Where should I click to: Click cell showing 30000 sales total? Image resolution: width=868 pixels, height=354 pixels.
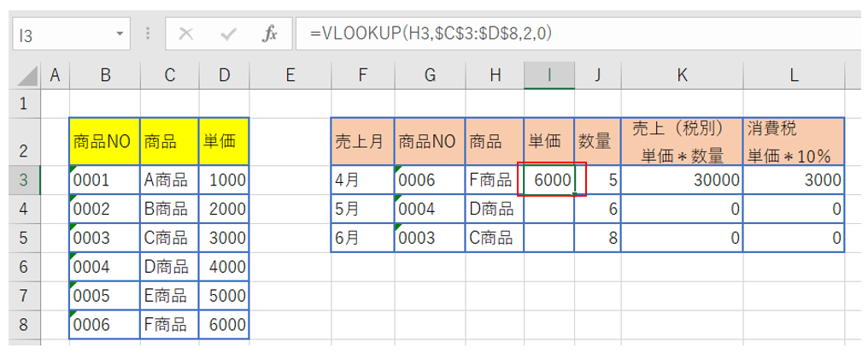(682, 180)
